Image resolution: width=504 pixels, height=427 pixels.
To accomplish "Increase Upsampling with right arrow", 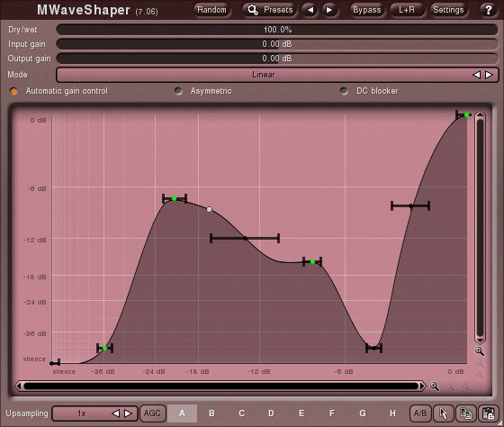I will pyautogui.click(x=128, y=413).
